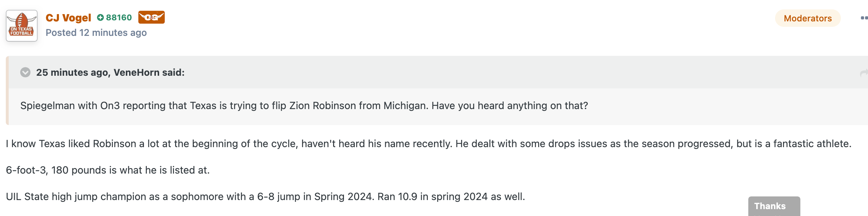Open the 'Posted 12 minutes ago' permalink
Image resolution: width=868 pixels, height=216 pixels.
coord(96,33)
